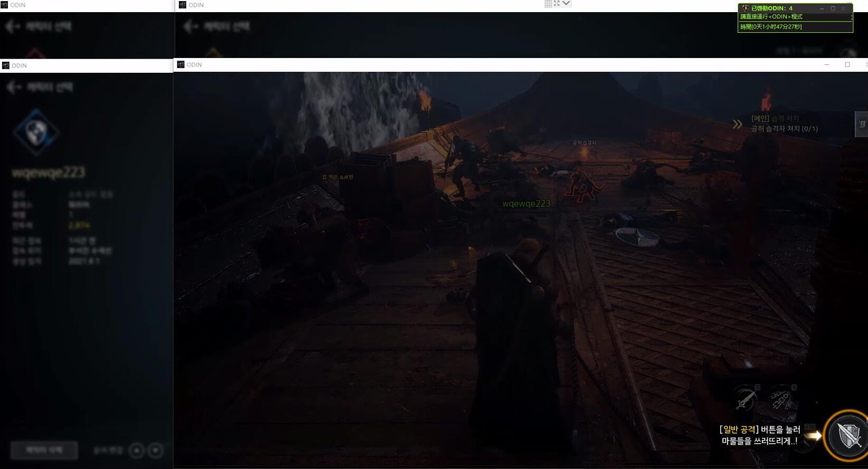Maximize the main ODIN game window

[847, 64]
